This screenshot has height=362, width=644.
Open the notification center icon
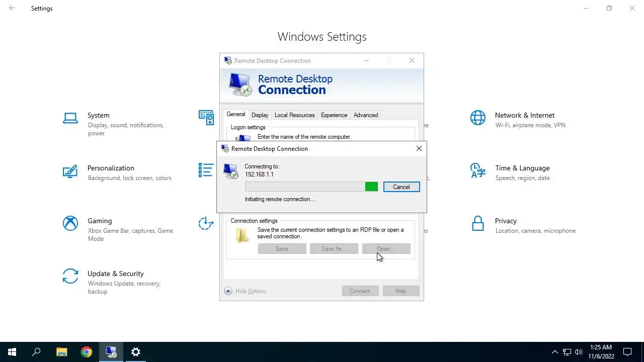[627, 352]
